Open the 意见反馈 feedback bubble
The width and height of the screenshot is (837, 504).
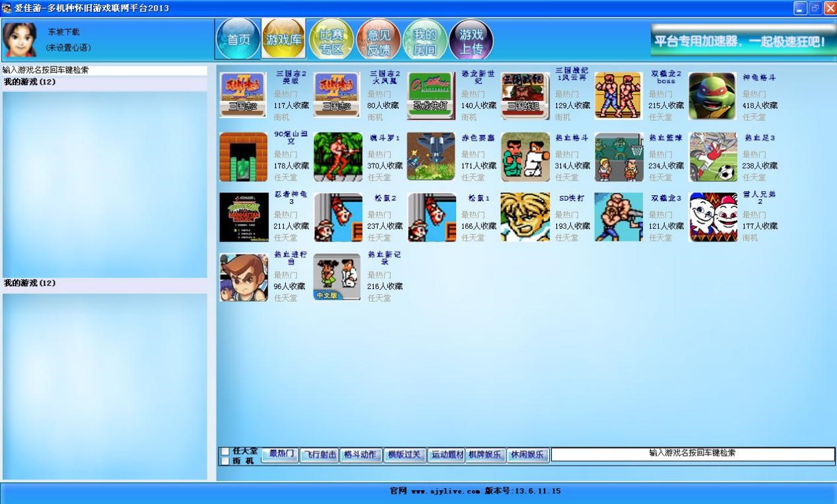tap(378, 40)
